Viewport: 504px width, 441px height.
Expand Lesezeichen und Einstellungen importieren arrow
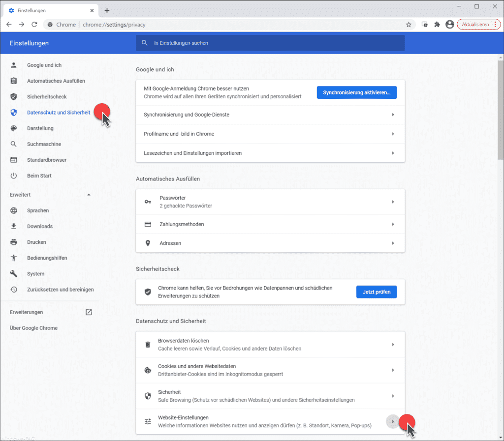tap(393, 153)
